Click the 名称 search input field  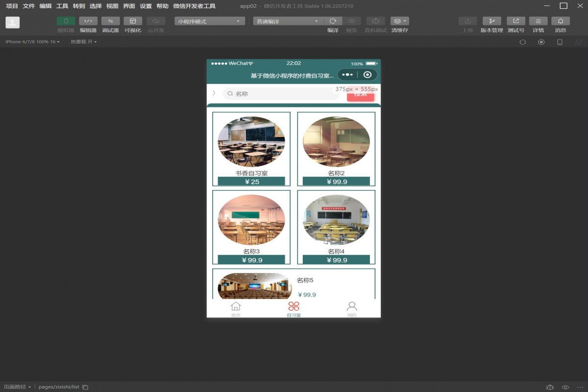282,94
